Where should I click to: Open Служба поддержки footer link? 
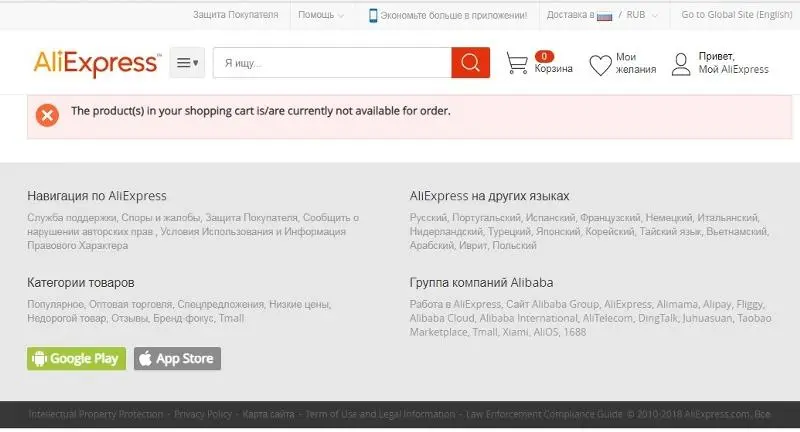(71, 218)
